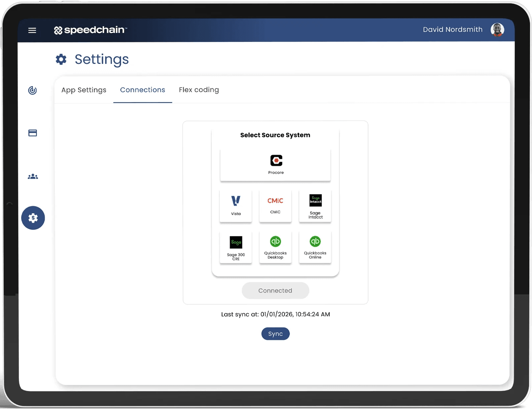Click the Connected button
The width and height of the screenshot is (532, 409).
(x=275, y=291)
